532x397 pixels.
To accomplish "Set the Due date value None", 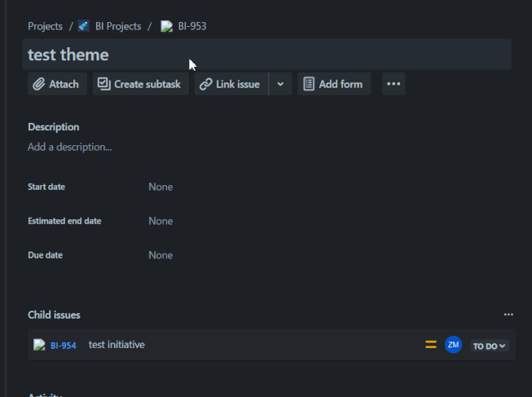I will pyautogui.click(x=160, y=255).
